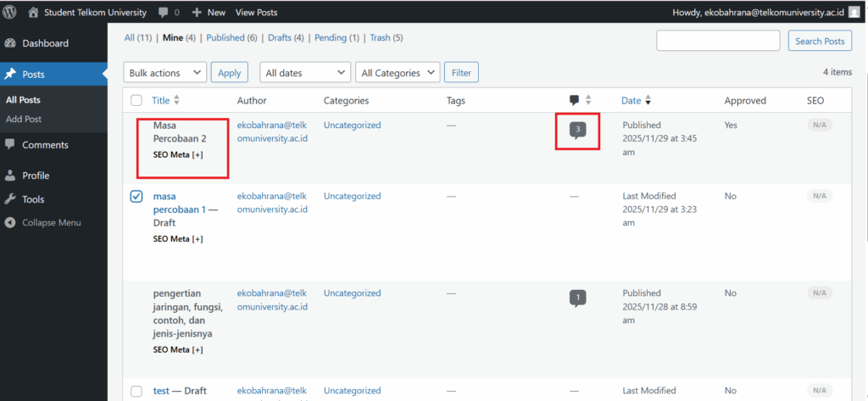
Task: Open the Trash posts filter link
Action: click(x=381, y=38)
